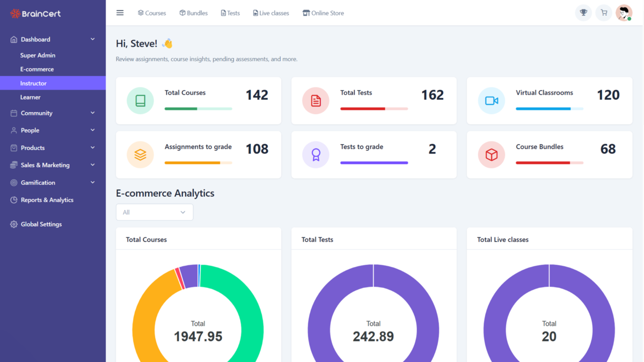Click the Courses layers icon in top nav

[x=141, y=13]
